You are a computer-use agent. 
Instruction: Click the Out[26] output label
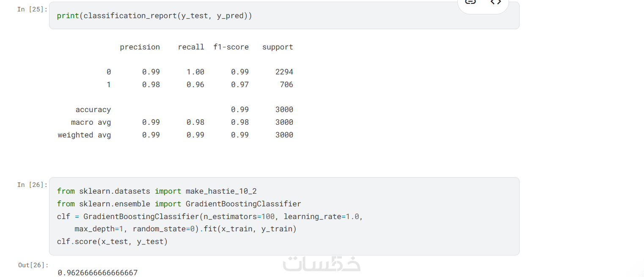33,265
